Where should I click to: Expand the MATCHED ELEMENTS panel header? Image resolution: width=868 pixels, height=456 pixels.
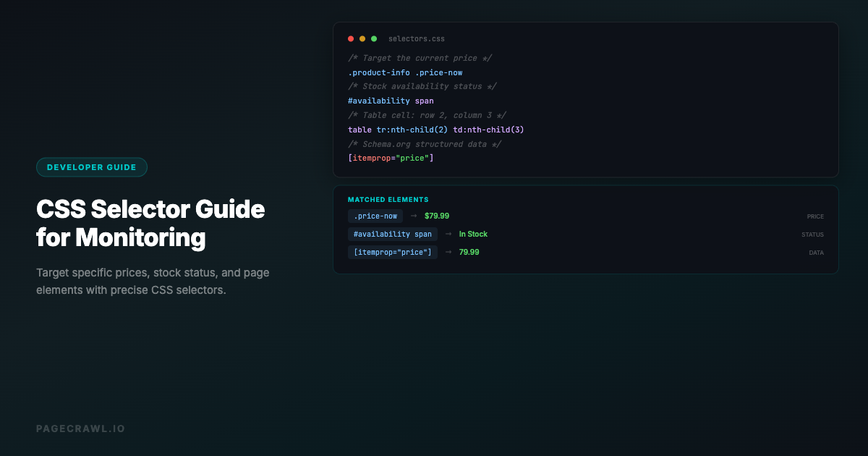point(388,199)
